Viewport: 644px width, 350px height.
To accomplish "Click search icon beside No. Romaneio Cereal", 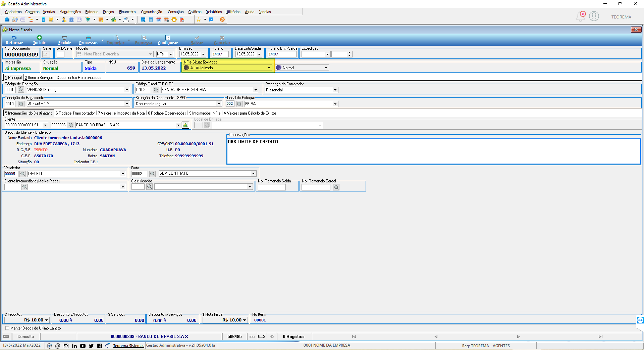I will pos(336,187).
